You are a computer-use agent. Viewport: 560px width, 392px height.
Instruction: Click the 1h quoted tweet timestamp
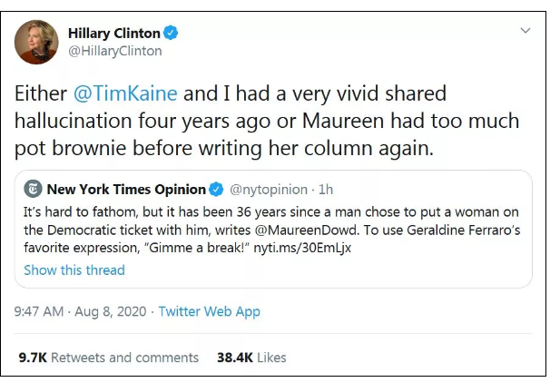[x=326, y=190]
